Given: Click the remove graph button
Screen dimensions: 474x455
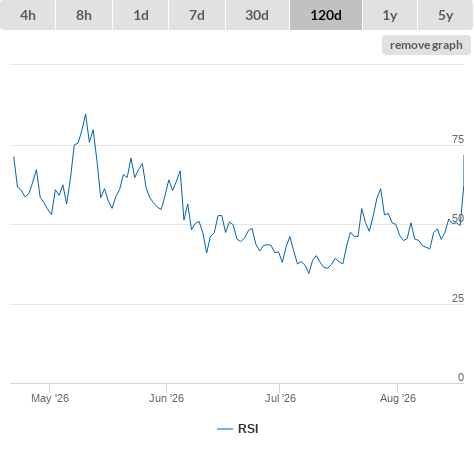Looking at the screenshot, I should click(426, 45).
